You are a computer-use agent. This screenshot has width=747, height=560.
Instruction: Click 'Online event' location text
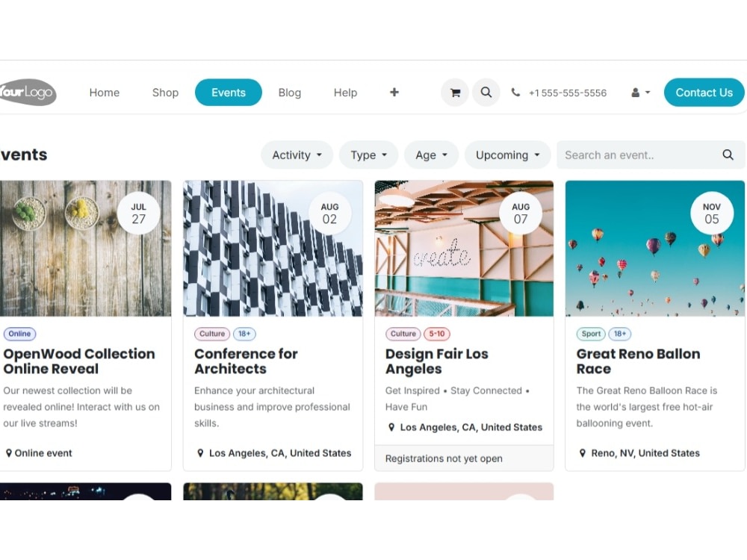pos(43,453)
